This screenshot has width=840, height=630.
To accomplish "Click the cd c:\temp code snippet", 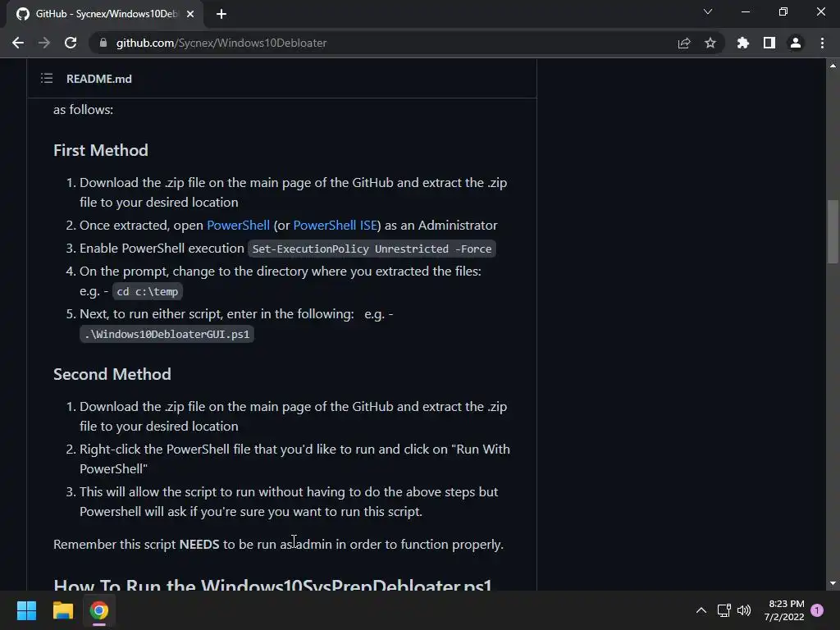I will (148, 291).
